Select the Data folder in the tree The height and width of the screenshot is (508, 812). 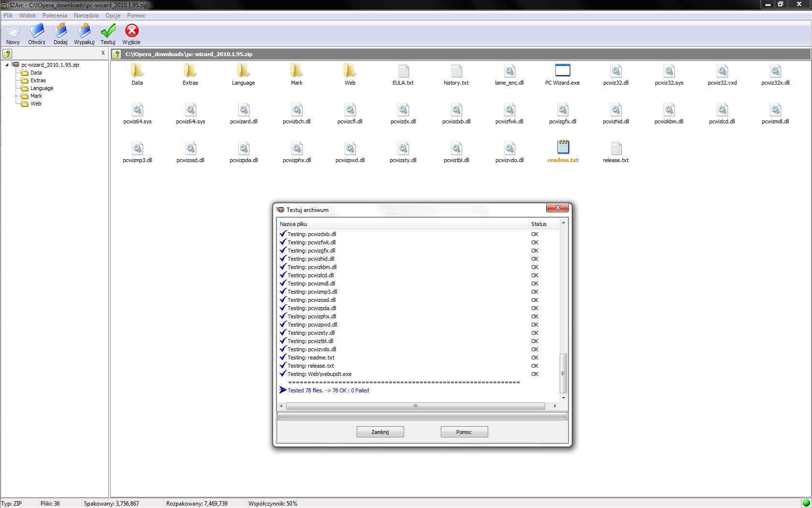pyautogui.click(x=36, y=73)
